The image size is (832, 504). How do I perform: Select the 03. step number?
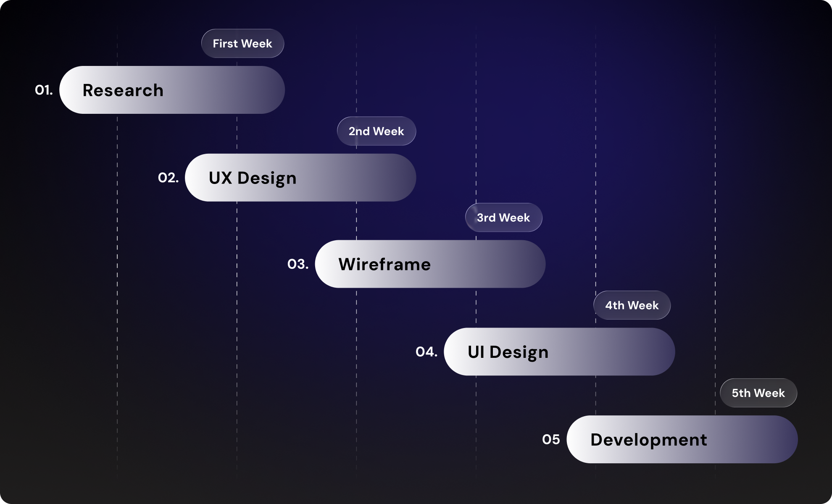299,264
